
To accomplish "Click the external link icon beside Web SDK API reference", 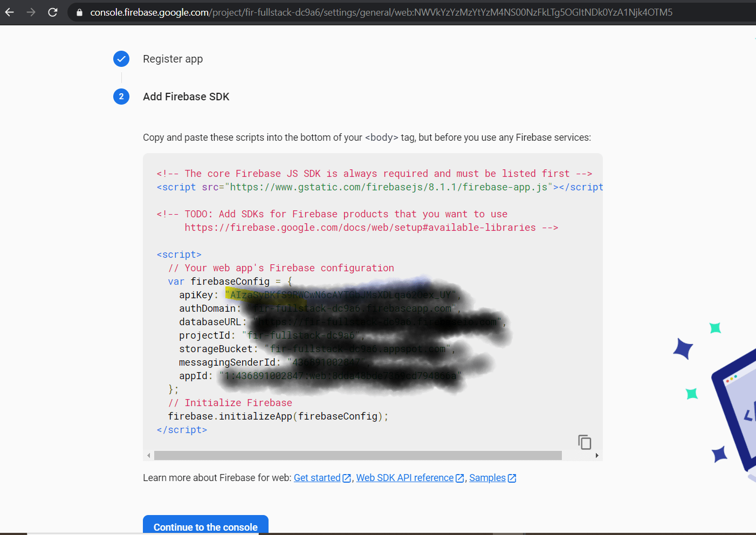I will 459,478.
